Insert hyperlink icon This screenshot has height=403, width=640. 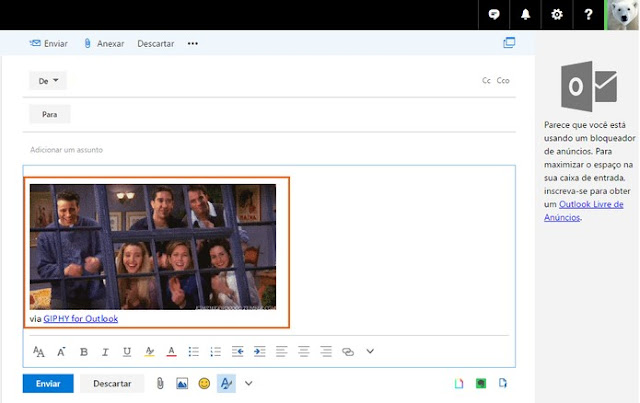[x=348, y=352]
